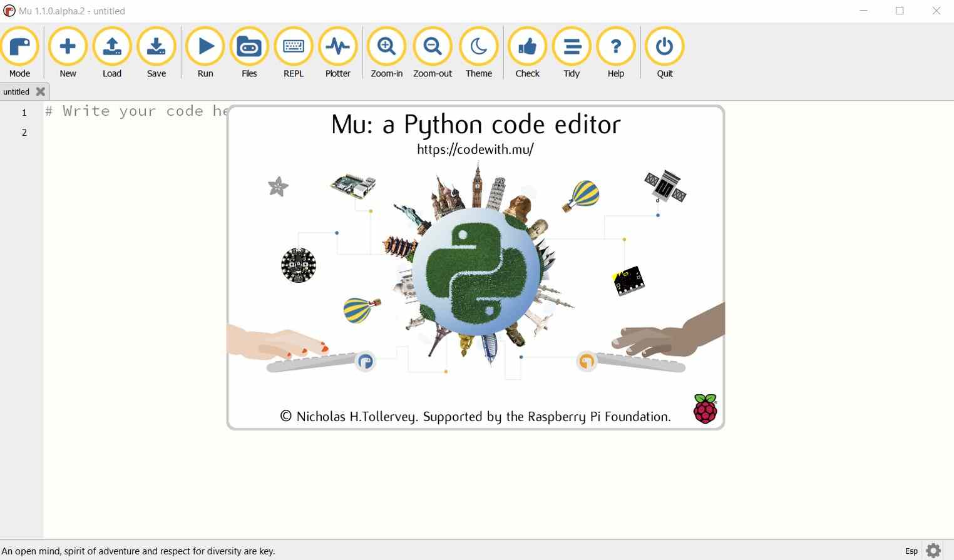Click line number 2 in the gutter
The height and width of the screenshot is (560, 954).
[x=24, y=132]
